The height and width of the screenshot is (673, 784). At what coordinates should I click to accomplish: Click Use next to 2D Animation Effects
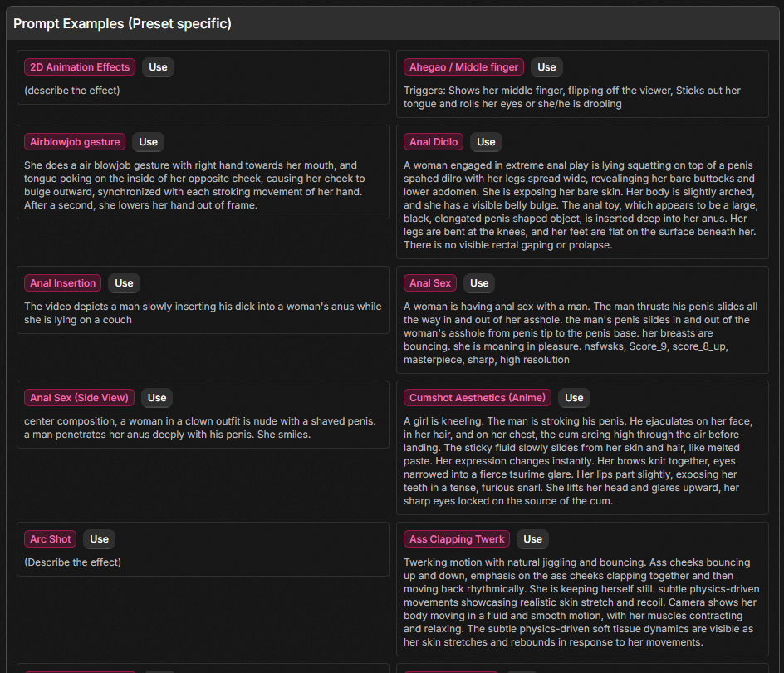[x=158, y=67]
